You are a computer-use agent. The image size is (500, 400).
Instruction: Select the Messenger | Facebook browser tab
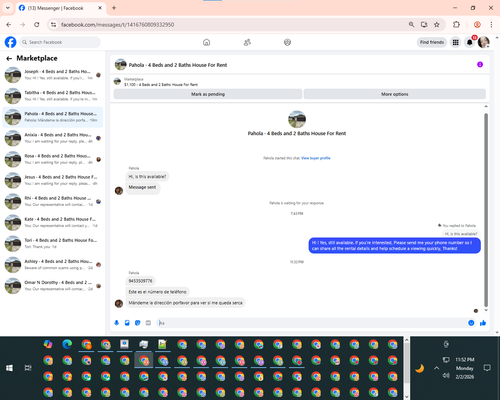(61, 8)
